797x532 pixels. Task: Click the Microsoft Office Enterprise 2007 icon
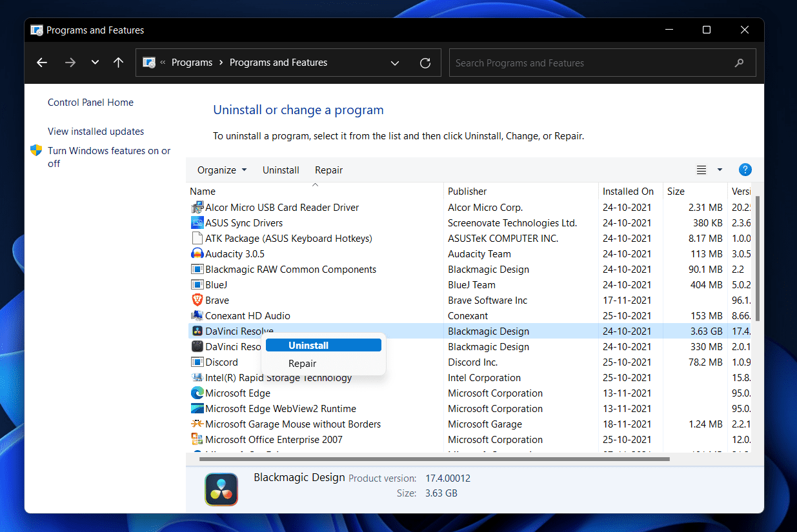click(197, 440)
